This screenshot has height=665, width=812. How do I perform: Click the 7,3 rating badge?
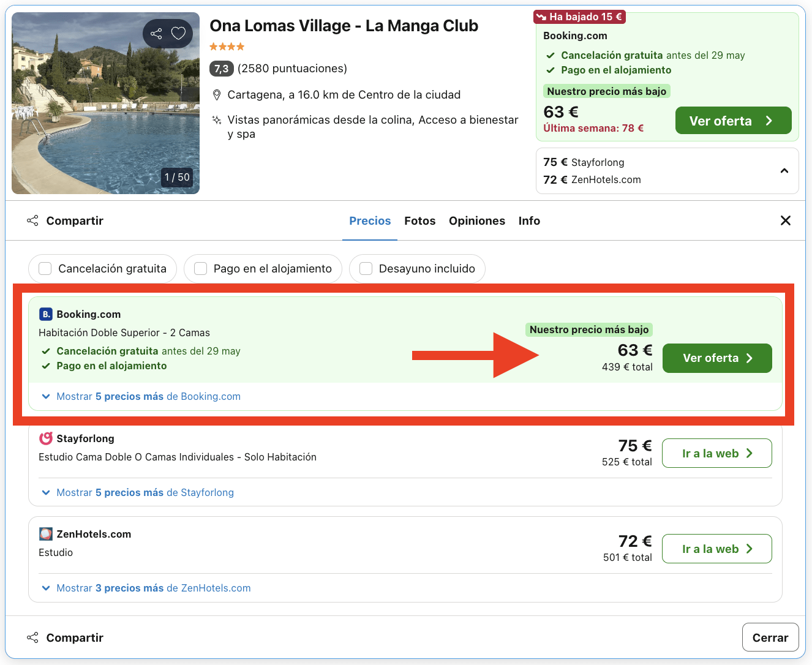point(222,69)
